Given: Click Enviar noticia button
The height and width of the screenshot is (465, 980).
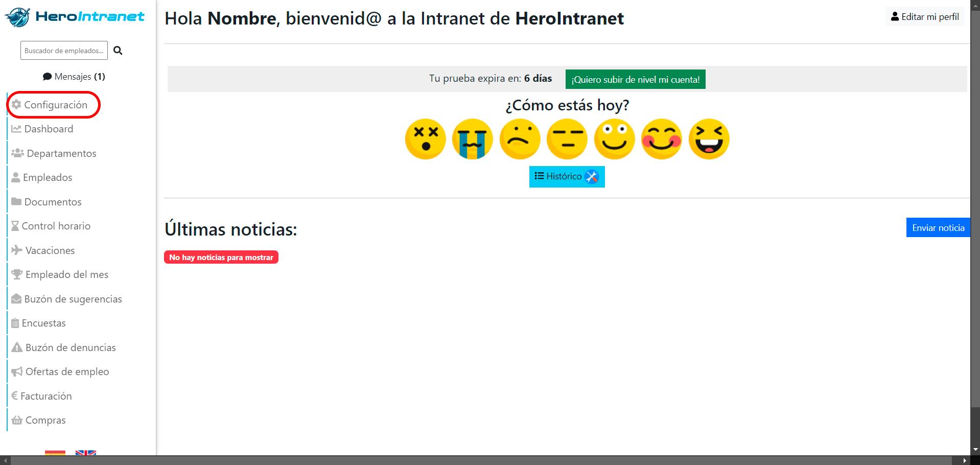Looking at the screenshot, I should tap(938, 227).
